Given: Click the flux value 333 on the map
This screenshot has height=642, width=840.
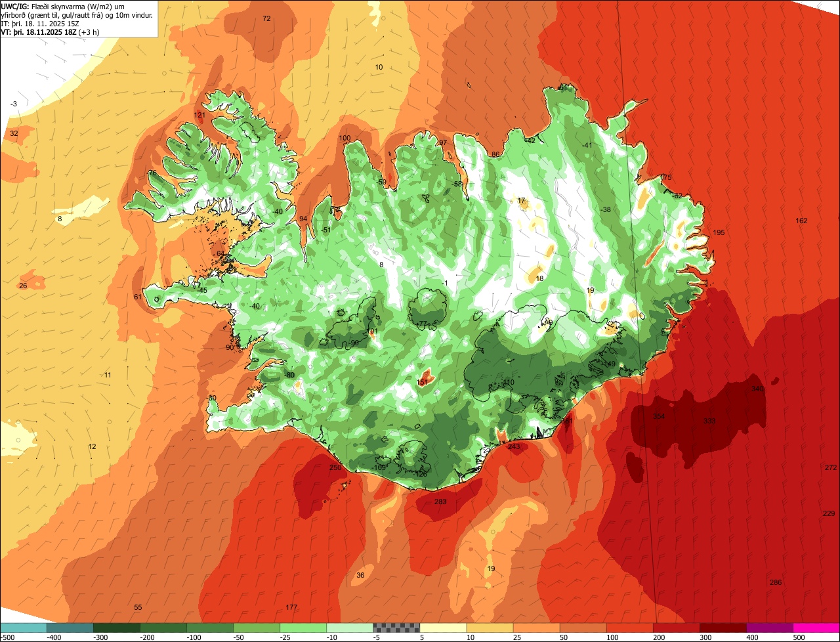Looking at the screenshot, I should click(x=709, y=421).
